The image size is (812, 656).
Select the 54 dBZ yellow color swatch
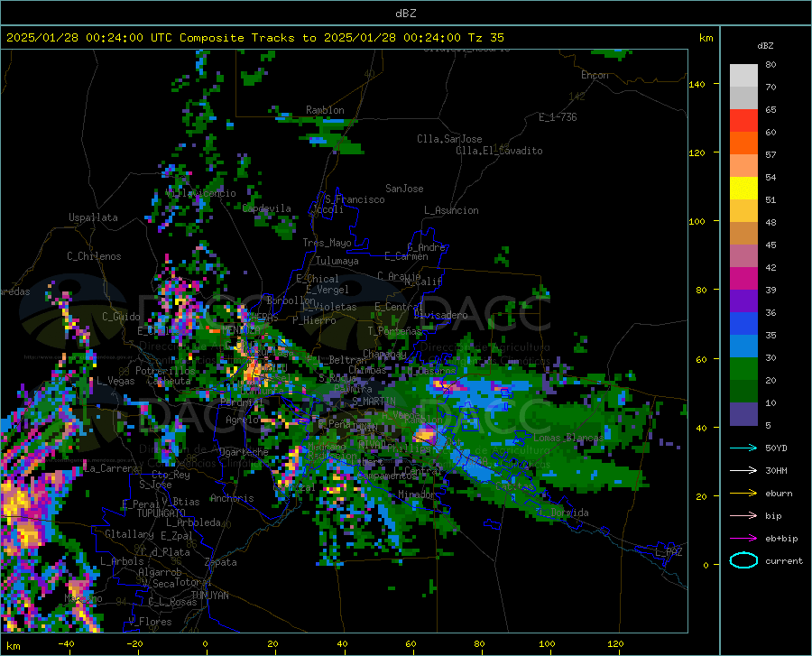[743, 188]
